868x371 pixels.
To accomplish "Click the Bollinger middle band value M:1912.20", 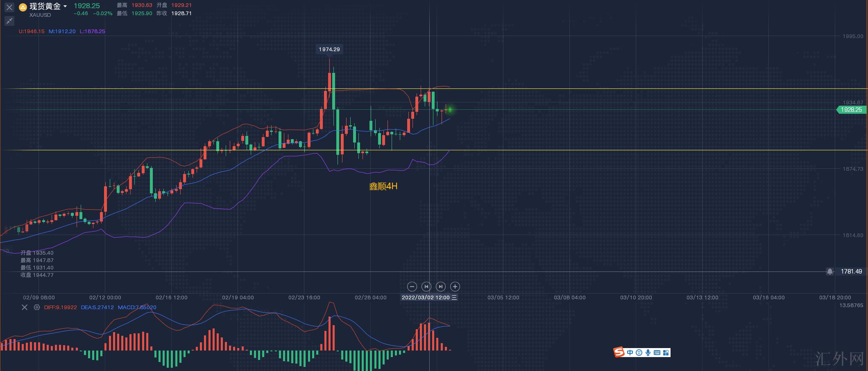I will point(62,32).
